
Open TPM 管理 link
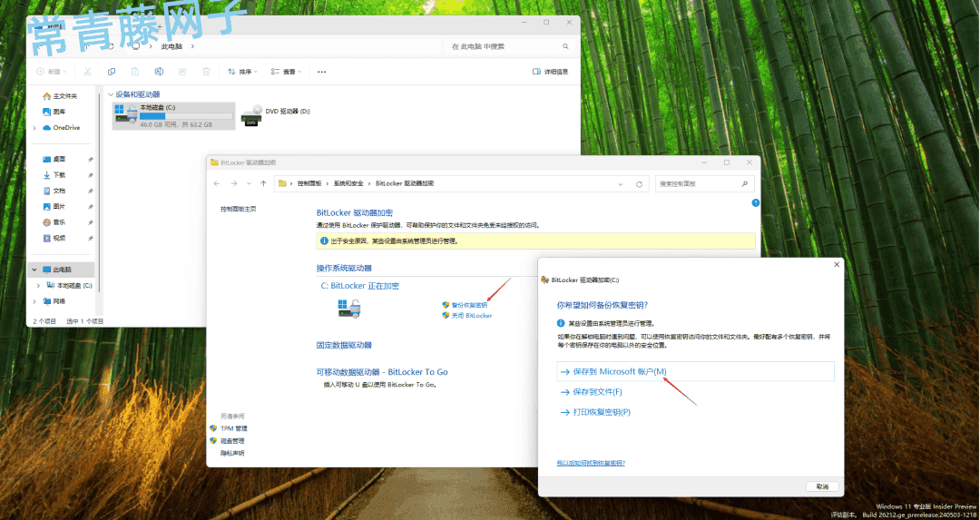pyautogui.click(x=234, y=428)
